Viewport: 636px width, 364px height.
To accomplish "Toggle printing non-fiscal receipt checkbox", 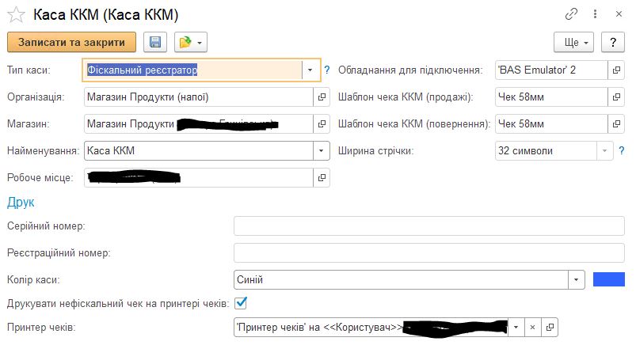I will coord(242,302).
